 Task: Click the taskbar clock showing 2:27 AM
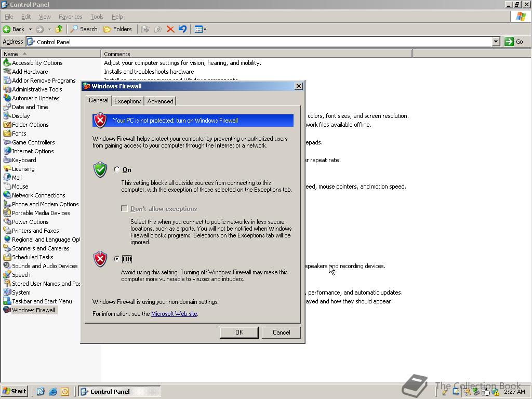click(x=514, y=392)
